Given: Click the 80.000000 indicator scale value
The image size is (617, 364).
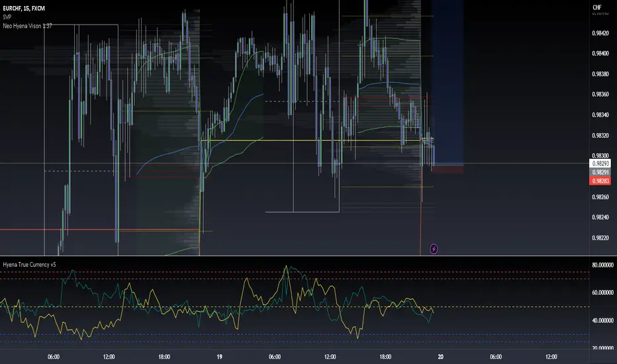Looking at the screenshot, I should pyautogui.click(x=602, y=265).
